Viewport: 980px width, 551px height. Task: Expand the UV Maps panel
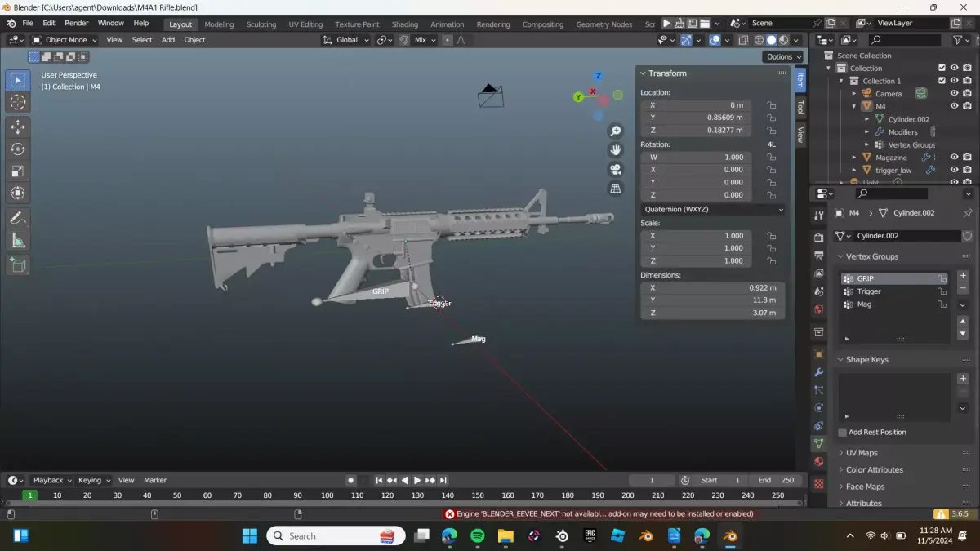862,453
